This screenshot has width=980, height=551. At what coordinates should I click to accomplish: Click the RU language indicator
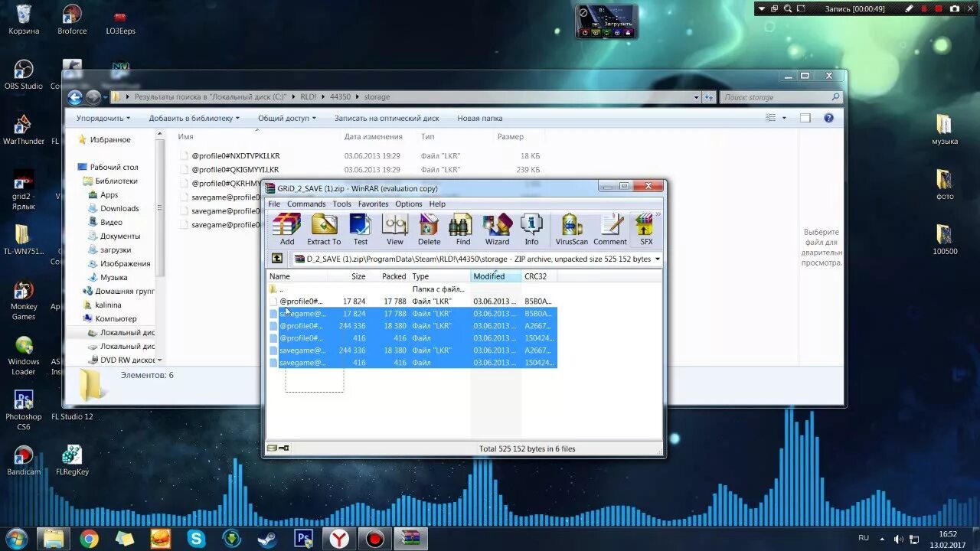tap(864, 538)
